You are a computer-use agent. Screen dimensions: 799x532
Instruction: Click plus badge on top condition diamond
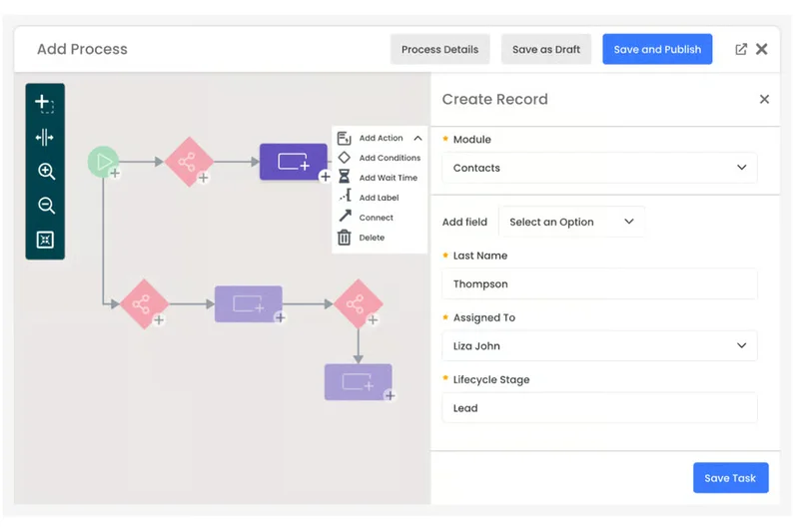(x=204, y=178)
